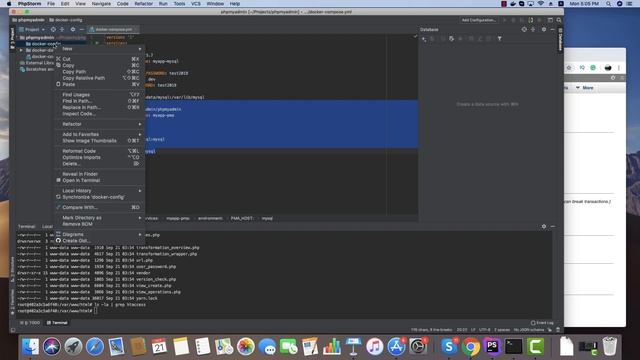640x360 pixels.
Task: Open Skype from the Dock
Action: click(x=449, y=347)
